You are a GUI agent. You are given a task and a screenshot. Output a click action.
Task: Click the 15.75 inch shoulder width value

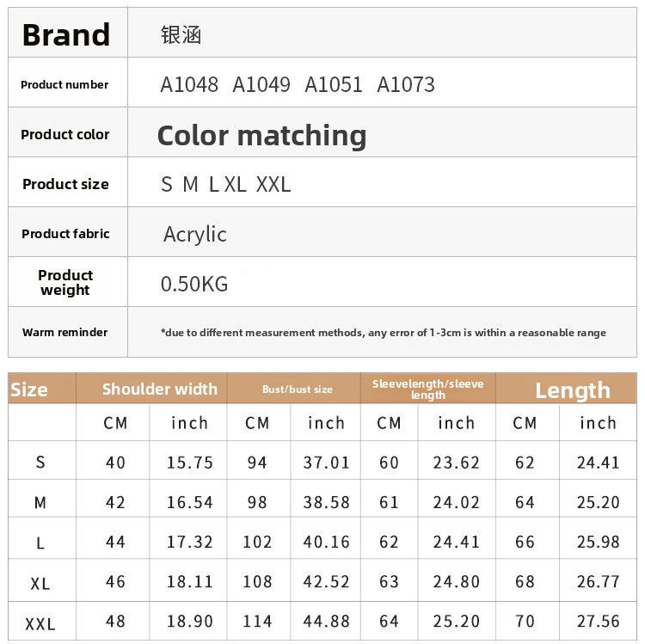click(190, 463)
